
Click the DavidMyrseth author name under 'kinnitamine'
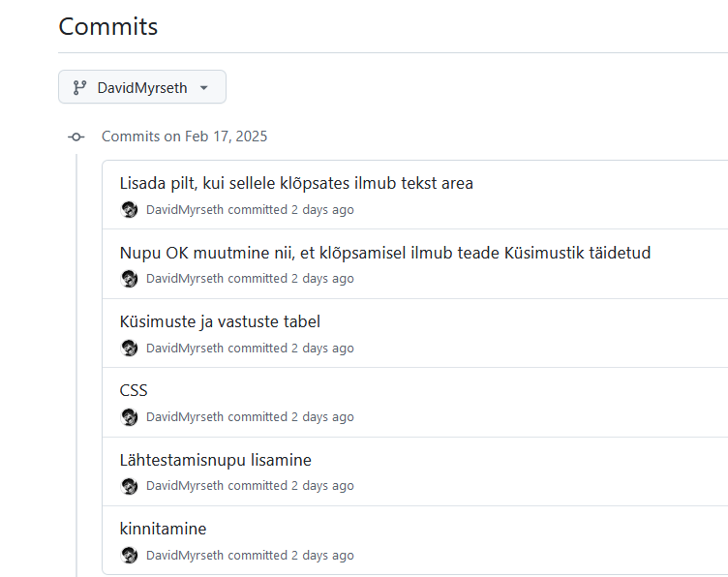[x=185, y=555]
